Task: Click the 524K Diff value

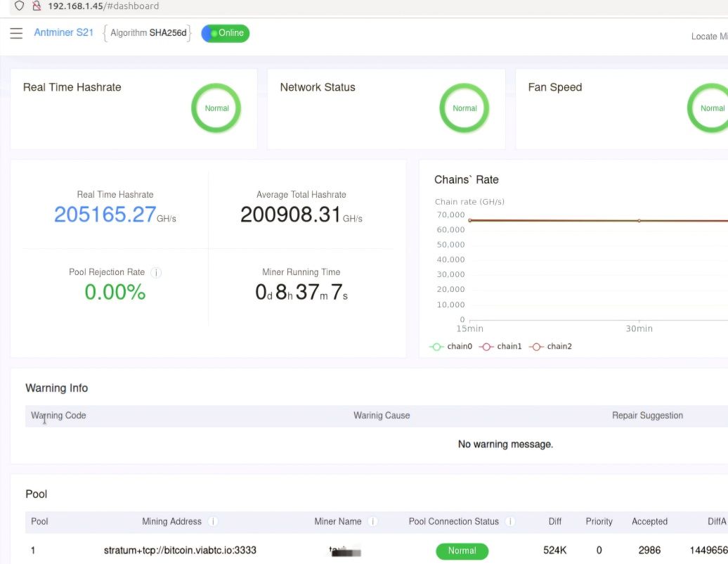Action: 555,551
